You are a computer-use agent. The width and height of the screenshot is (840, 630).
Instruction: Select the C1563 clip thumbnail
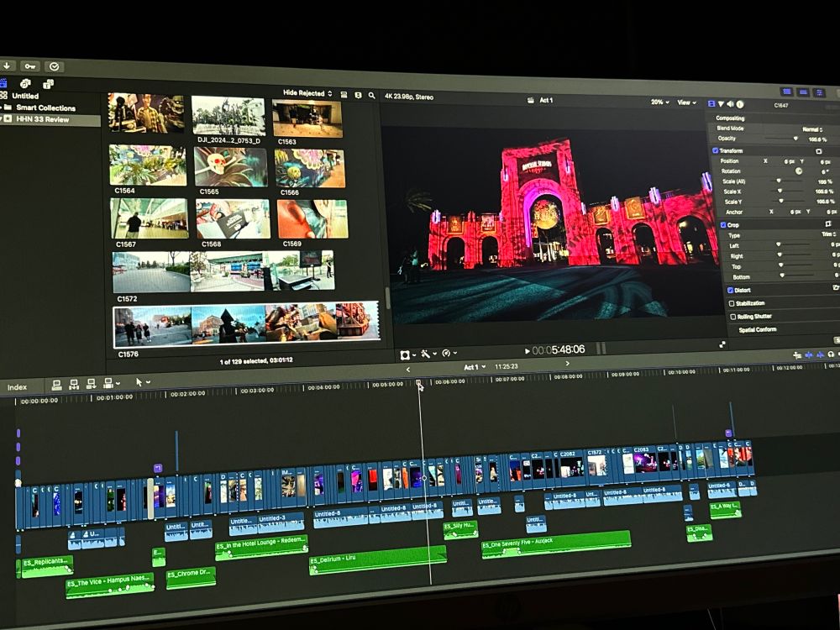pyautogui.click(x=307, y=119)
